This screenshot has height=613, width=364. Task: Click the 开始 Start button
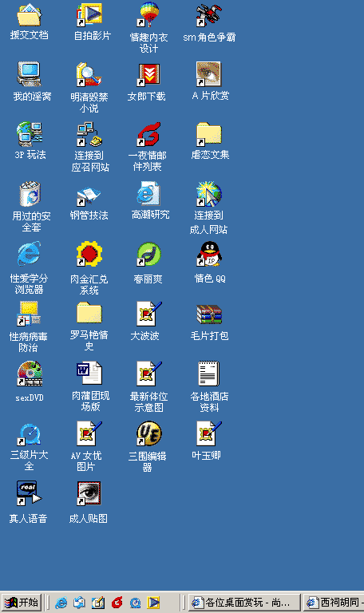pos(21,602)
